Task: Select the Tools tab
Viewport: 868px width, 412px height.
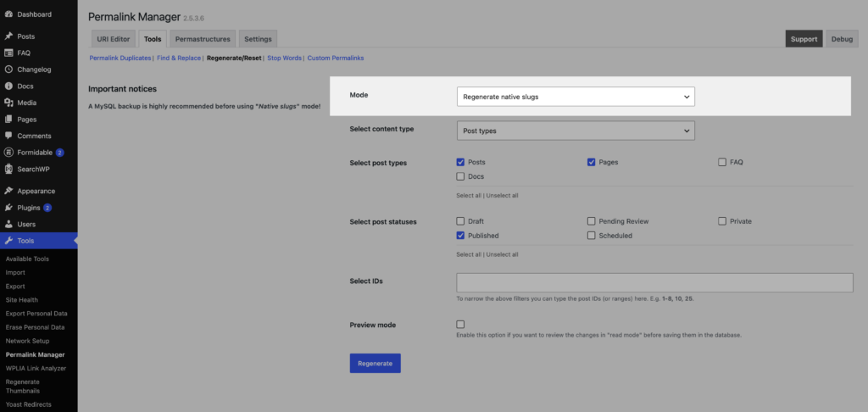Action: 153,39
